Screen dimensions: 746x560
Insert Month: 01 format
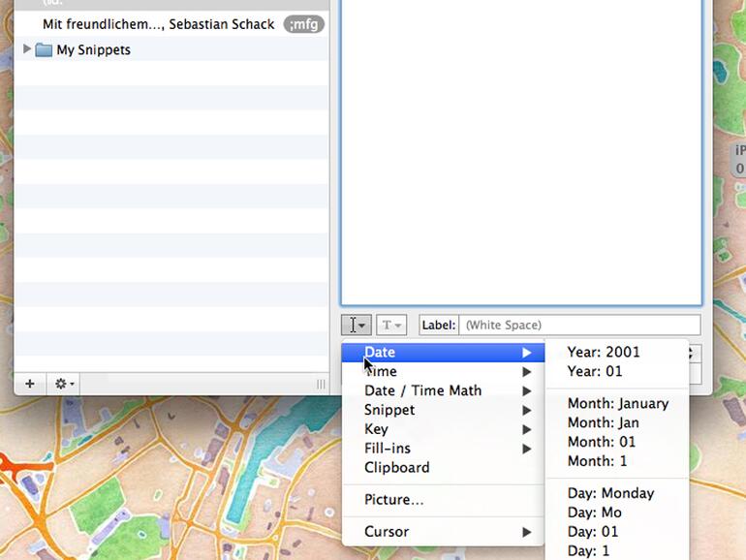(617, 442)
